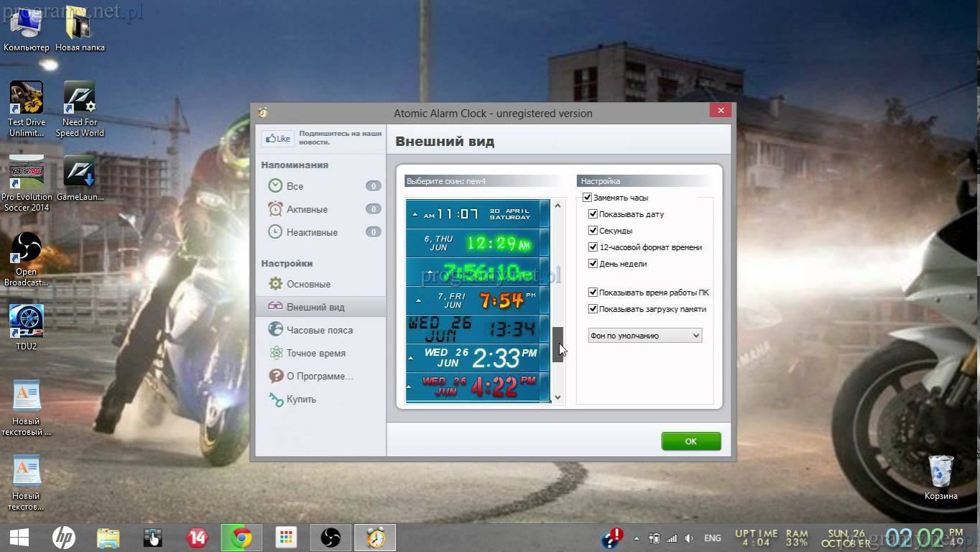Image resolution: width=980 pixels, height=552 pixels.
Task: Open Google Chrome from the taskbar
Action: coord(241,538)
